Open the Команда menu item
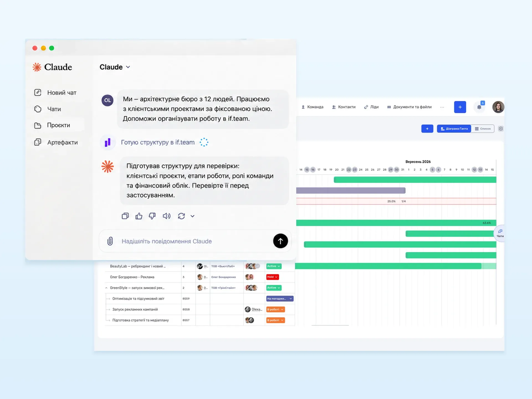The width and height of the screenshot is (532, 399). [312, 107]
